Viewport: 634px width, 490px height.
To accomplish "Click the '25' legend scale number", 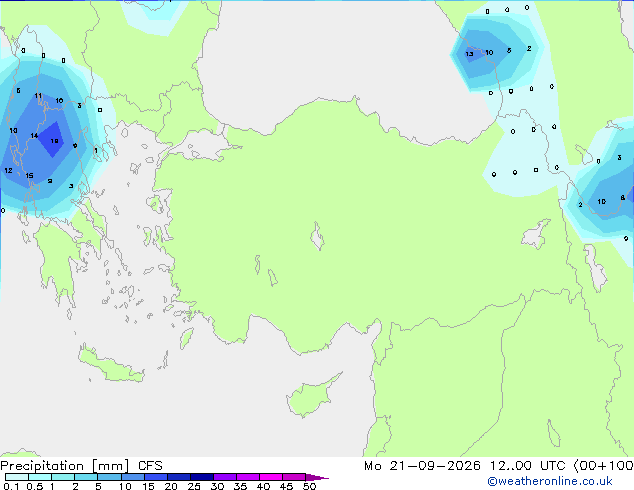I will point(194,486).
